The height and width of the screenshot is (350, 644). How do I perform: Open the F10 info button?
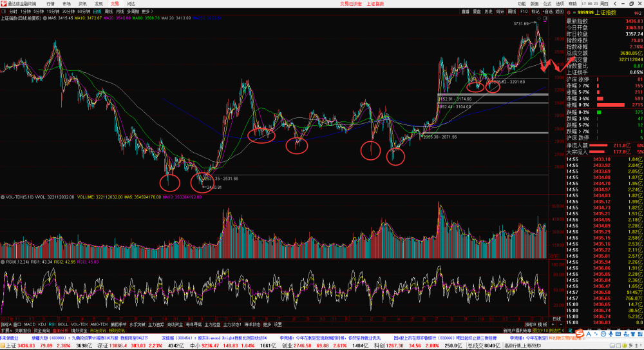tap(524, 12)
